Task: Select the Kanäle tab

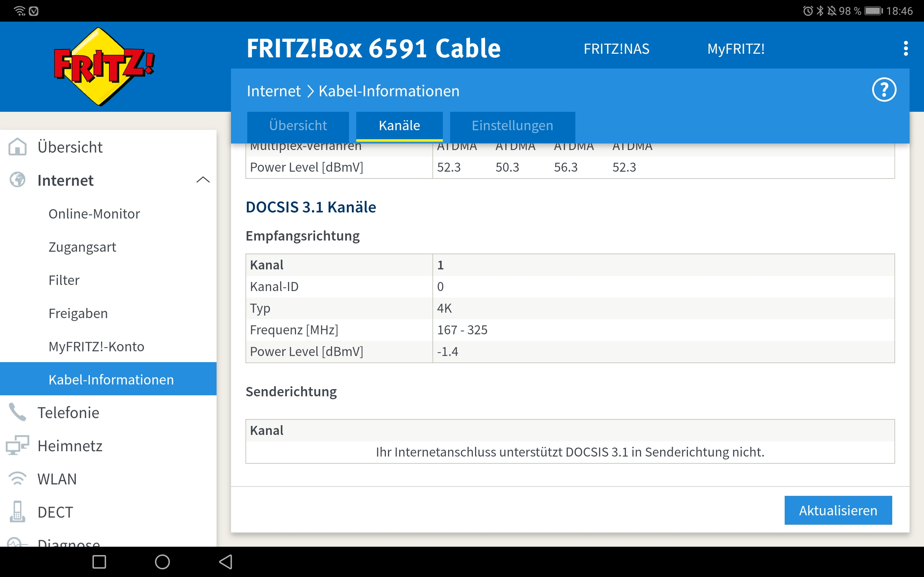Action: (x=399, y=125)
